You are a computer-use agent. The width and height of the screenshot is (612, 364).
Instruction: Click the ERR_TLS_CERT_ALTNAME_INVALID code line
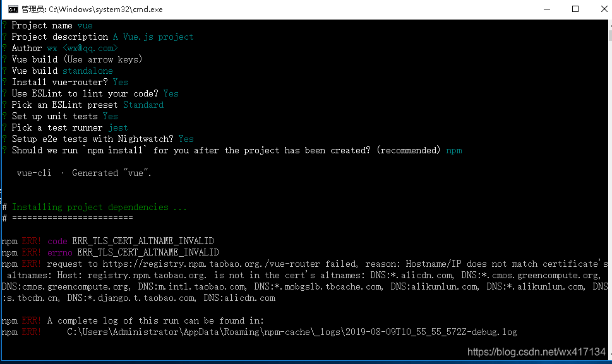tap(108, 241)
